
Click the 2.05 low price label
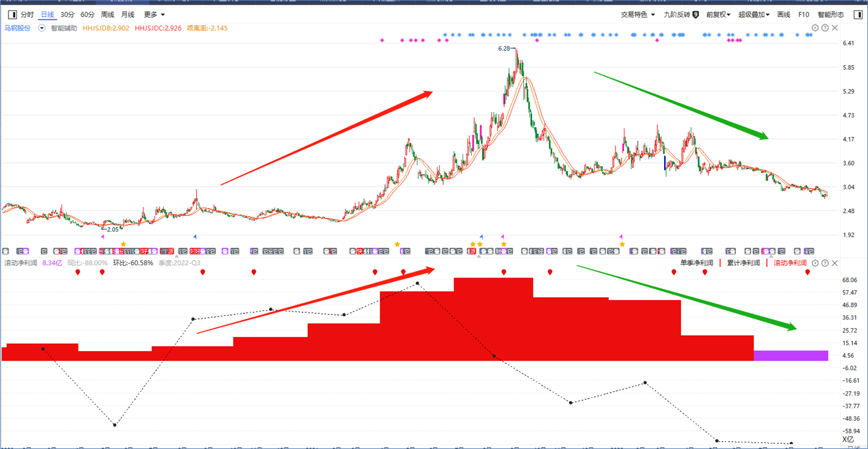[x=113, y=230]
